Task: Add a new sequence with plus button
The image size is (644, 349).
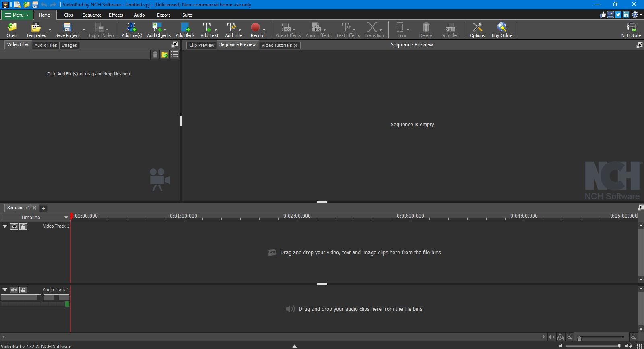Action: click(x=43, y=208)
